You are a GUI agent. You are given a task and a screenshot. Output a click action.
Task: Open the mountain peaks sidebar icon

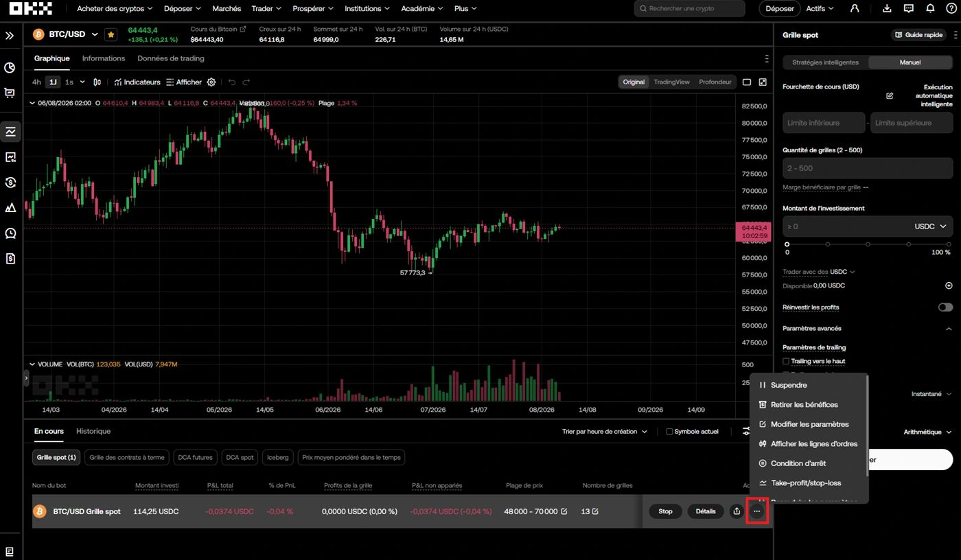tap(10, 208)
